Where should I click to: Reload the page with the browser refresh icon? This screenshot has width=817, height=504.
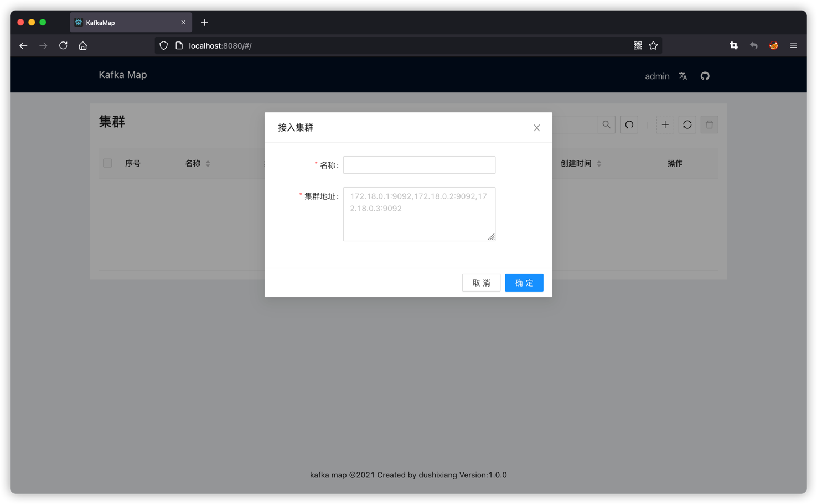(x=63, y=45)
